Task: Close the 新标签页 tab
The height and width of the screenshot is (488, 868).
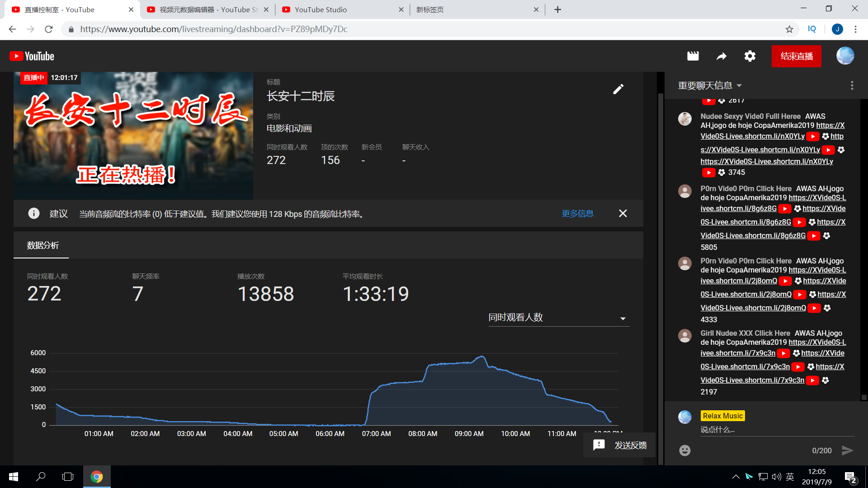Action: coord(536,9)
